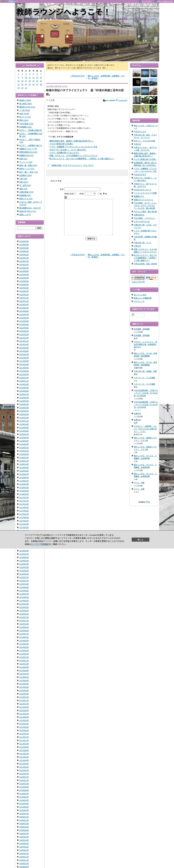
Task: Open Comments(0) link in post header
Action: [x=123, y=100]
